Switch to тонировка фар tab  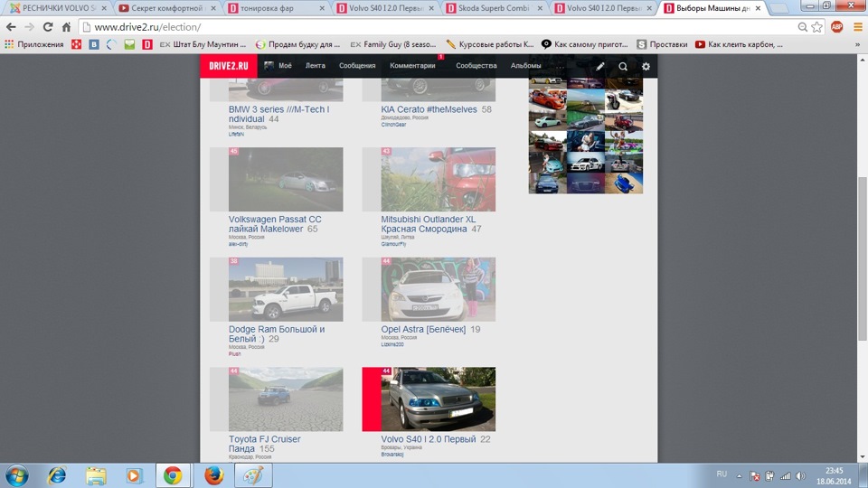pyautogui.click(x=275, y=8)
